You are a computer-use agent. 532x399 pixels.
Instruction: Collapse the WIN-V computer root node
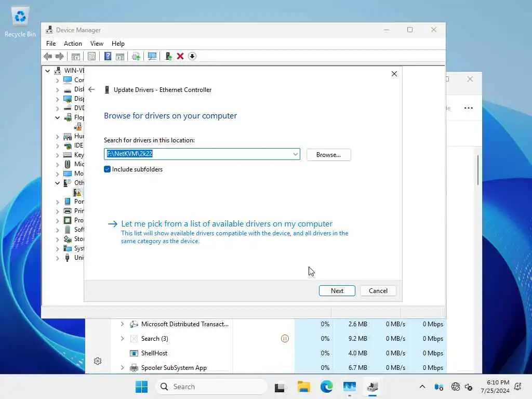click(47, 71)
